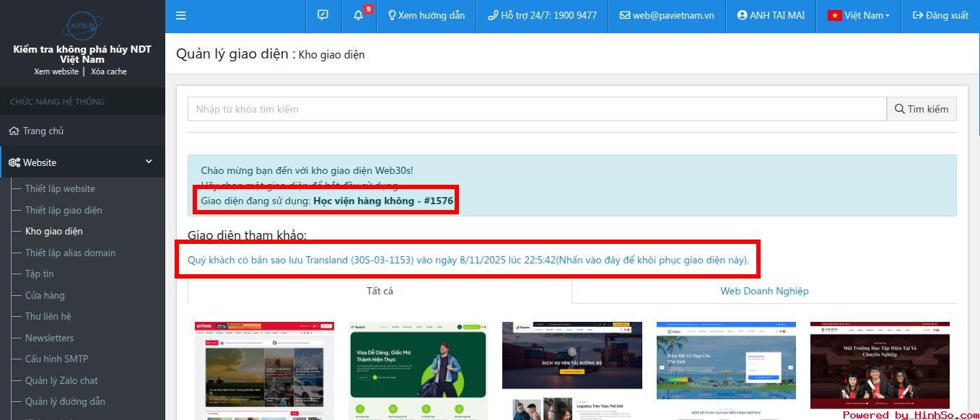Click the Tìm kiếm search button

(x=922, y=109)
